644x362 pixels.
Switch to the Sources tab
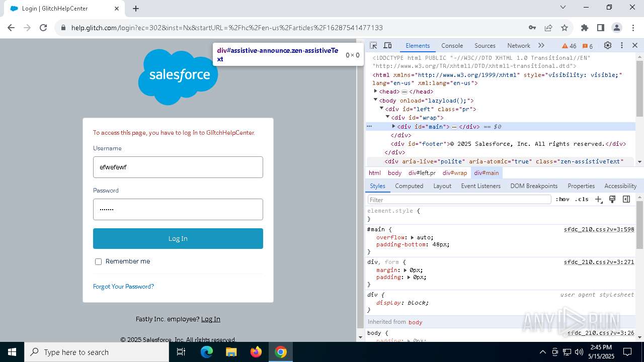(485, 46)
